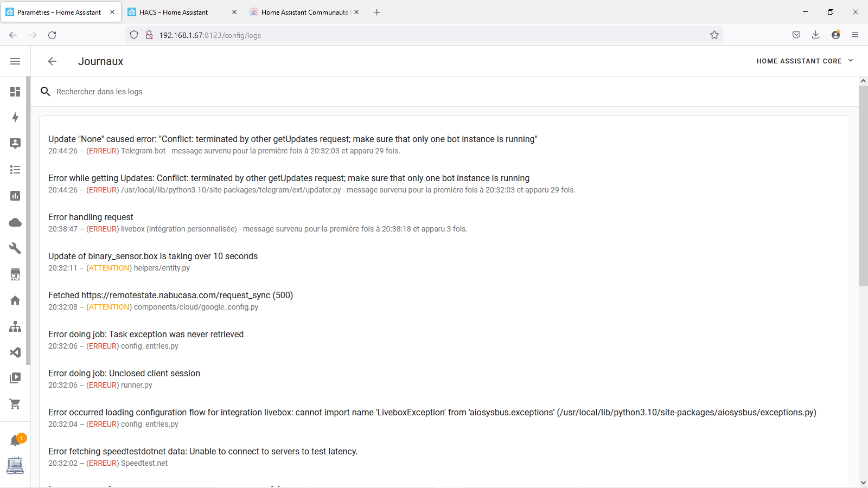Bookmark this page with the star icon

click(714, 35)
